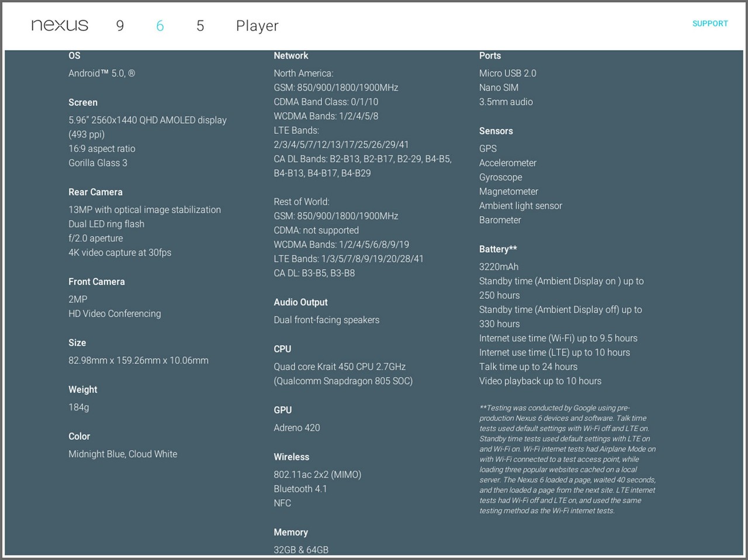Click 'Micro USB 2.0' text
The image size is (748, 560).
(508, 73)
